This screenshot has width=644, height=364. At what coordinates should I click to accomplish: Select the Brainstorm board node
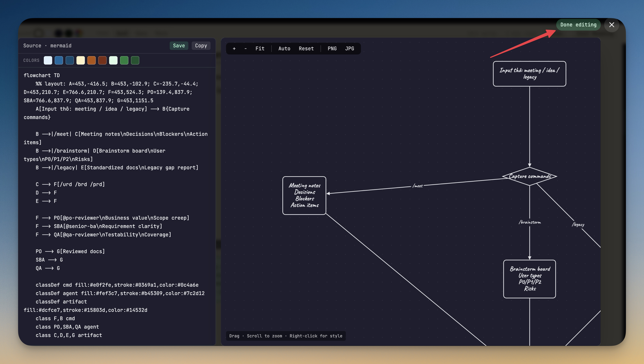(x=529, y=279)
